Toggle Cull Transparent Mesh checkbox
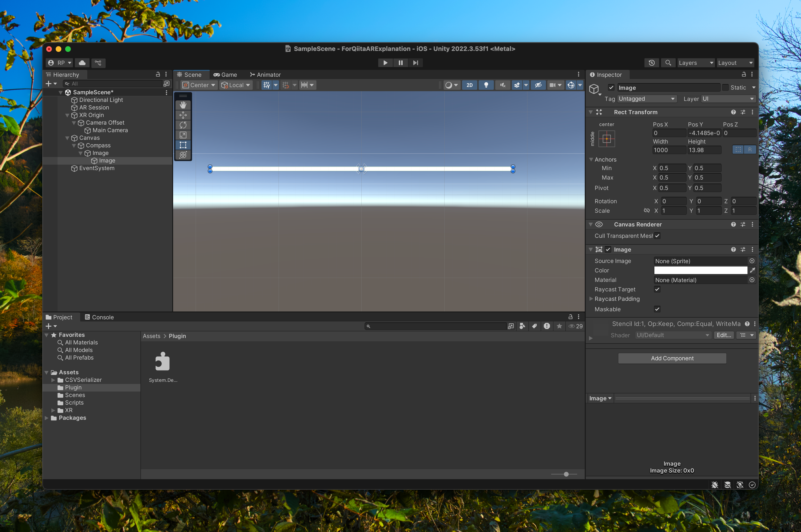The height and width of the screenshot is (532, 801). (x=657, y=236)
